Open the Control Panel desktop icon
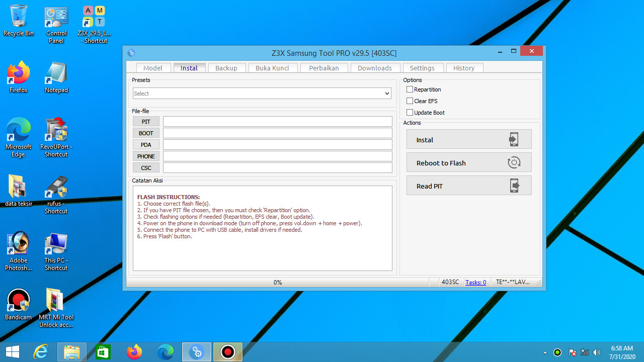Screen dimensions: 644x362 [56, 25]
